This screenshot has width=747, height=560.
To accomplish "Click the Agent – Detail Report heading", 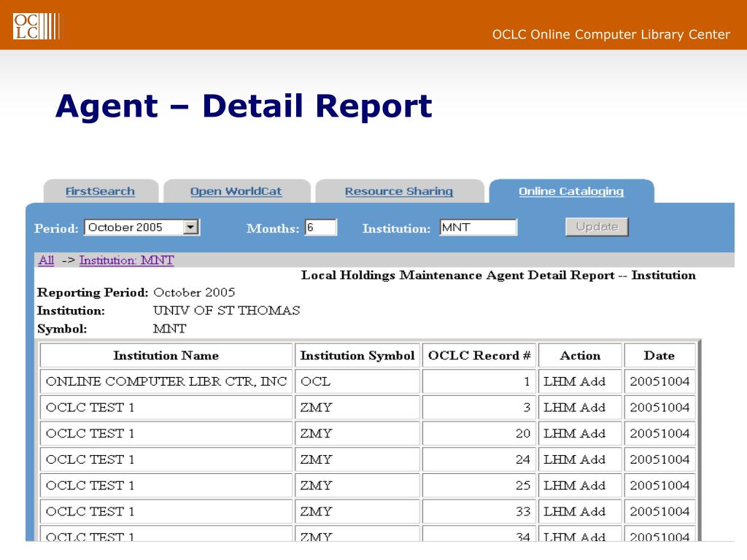I will 244,106.
